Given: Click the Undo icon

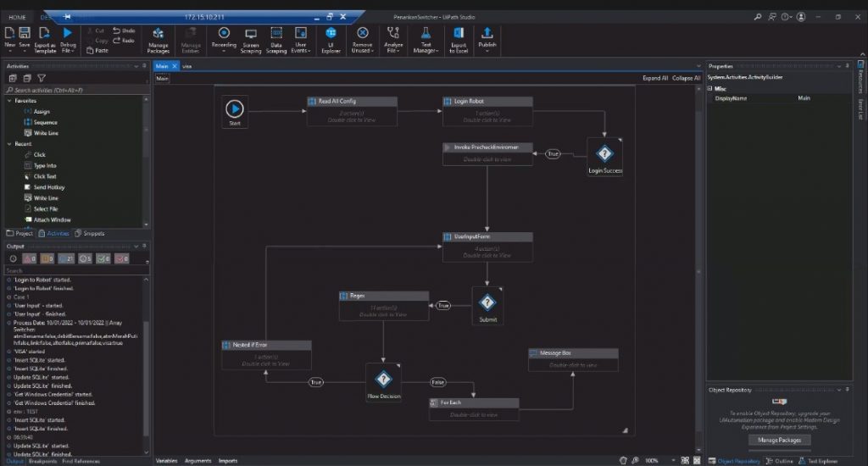Looking at the screenshot, I should pos(116,31).
